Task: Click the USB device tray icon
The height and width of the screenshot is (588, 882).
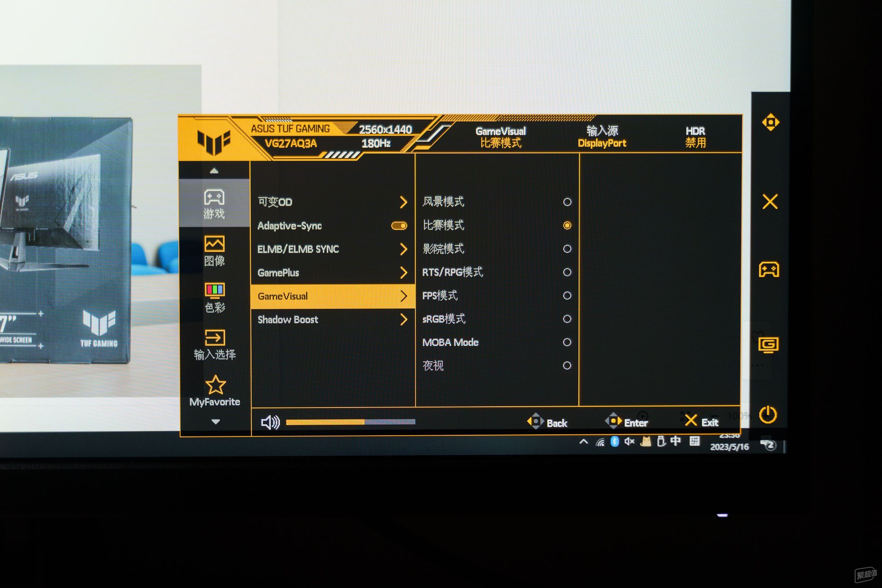Action: [x=661, y=441]
